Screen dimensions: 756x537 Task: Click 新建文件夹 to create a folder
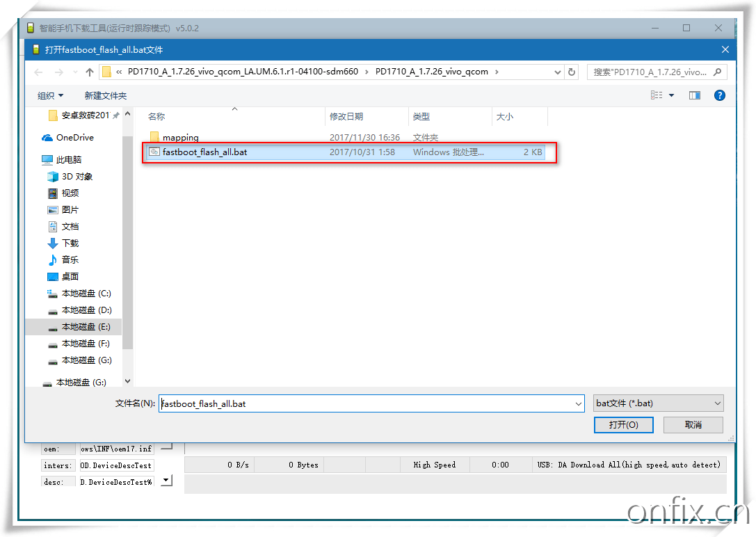coord(106,95)
